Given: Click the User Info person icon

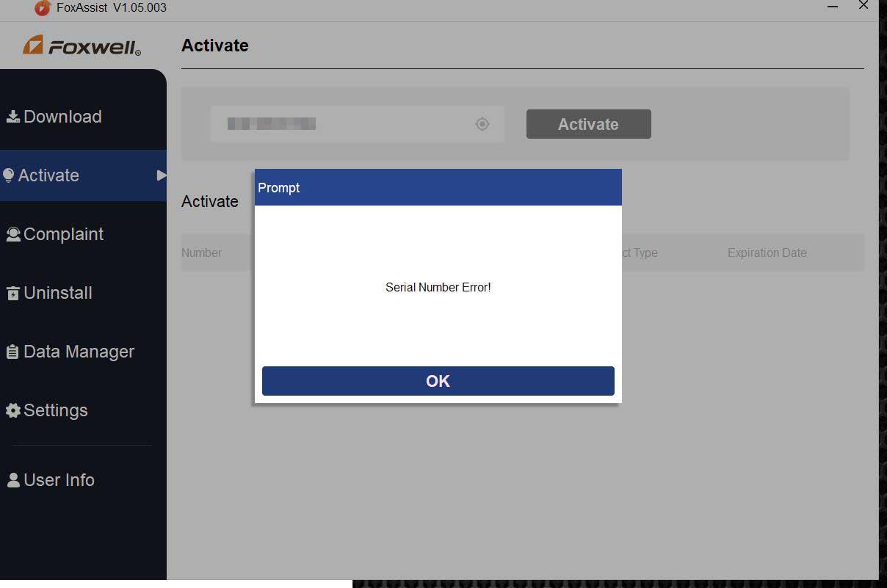Looking at the screenshot, I should point(13,480).
